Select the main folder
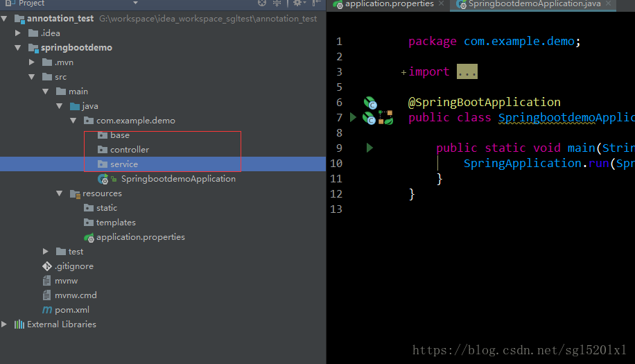 [78, 91]
